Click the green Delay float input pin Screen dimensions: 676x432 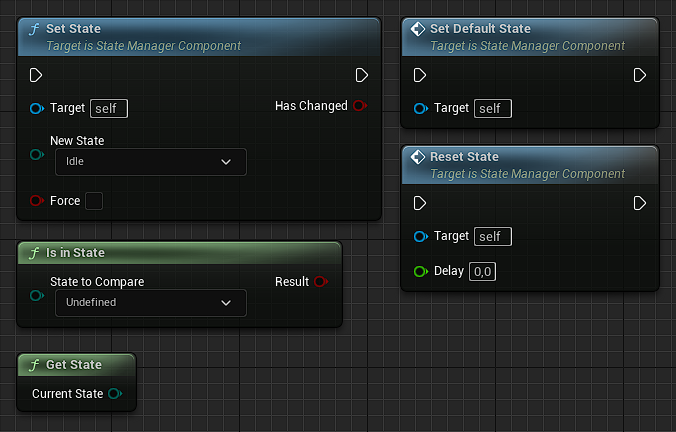tap(420, 271)
